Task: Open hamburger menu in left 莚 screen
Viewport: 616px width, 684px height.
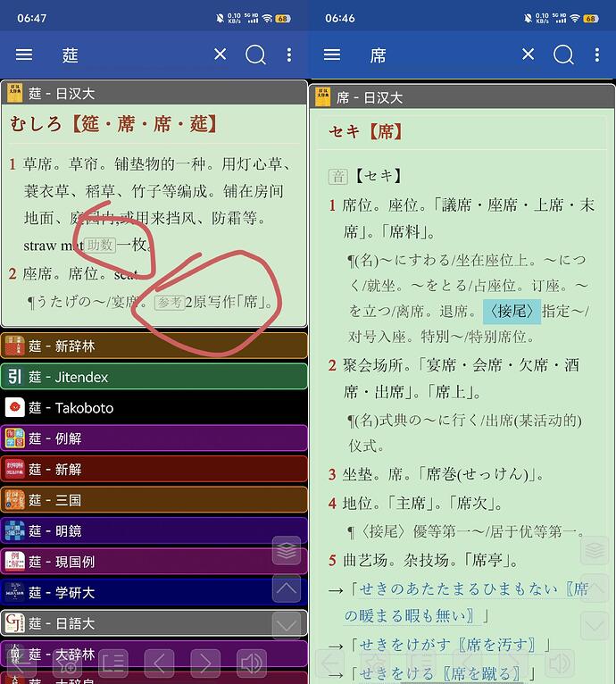Action: (24, 54)
